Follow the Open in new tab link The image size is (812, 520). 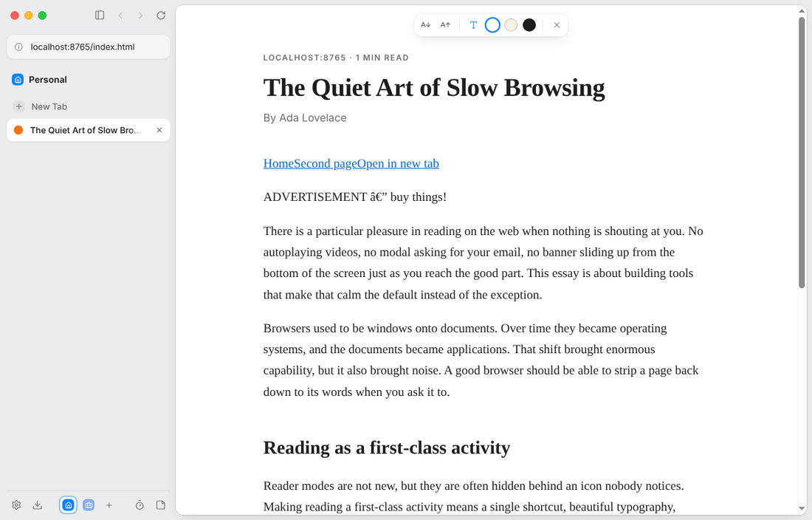pos(398,164)
